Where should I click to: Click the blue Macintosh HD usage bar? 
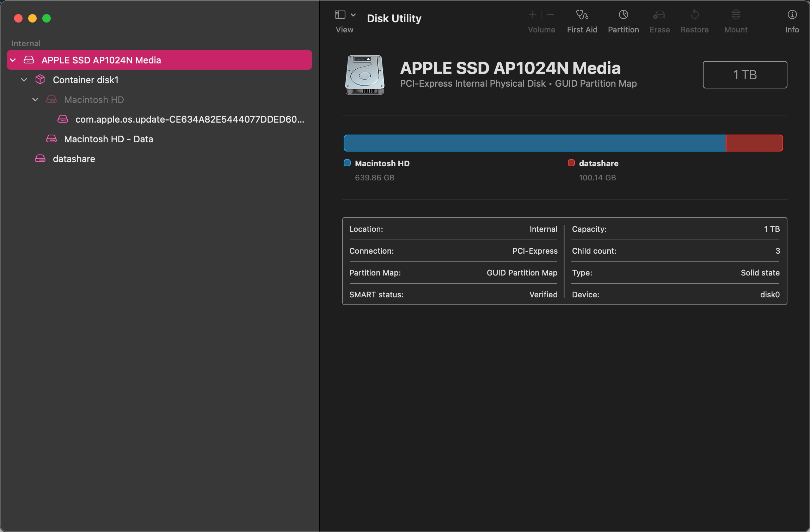pyautogui.click(x=534, y=143)
